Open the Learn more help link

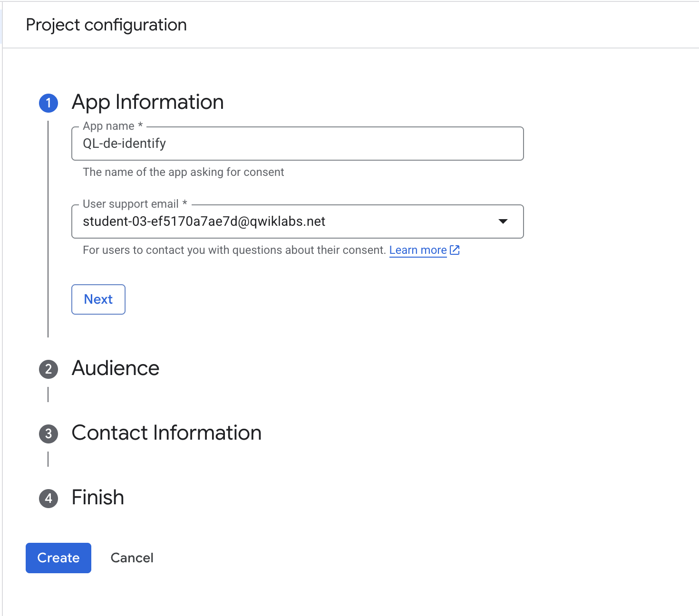click(x=418, y=250)
